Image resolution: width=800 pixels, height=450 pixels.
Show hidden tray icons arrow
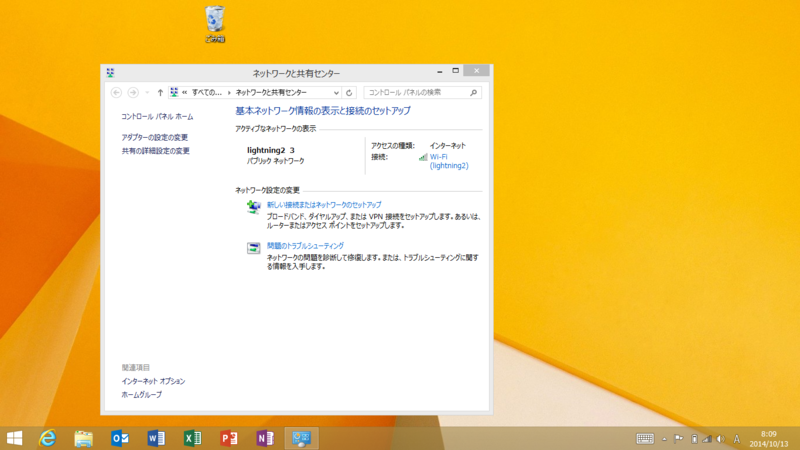pos(664,439)
